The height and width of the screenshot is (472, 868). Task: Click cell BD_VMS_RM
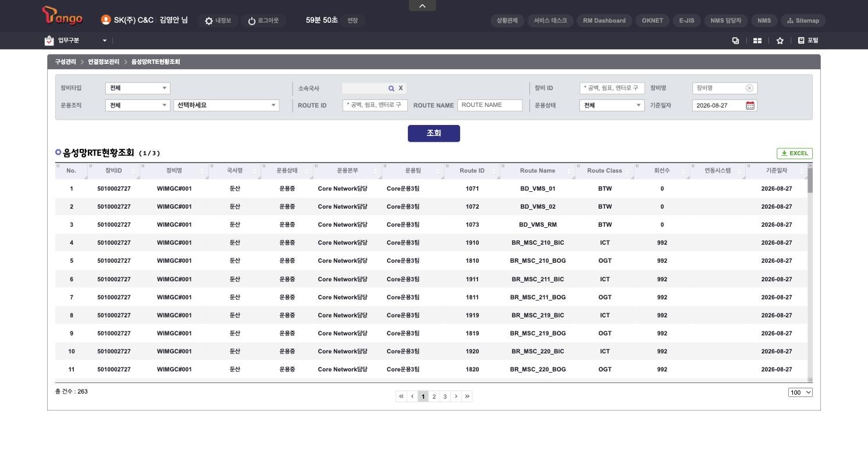point(538,225)
